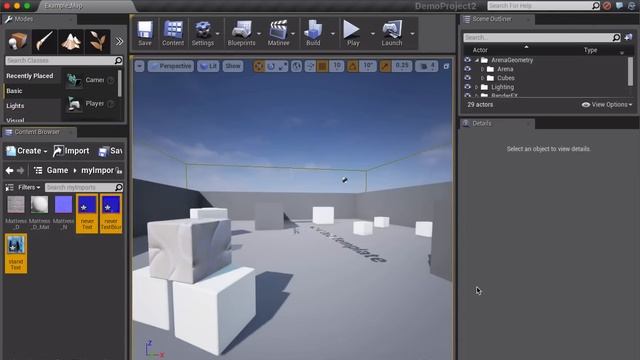Click the Build toolbar button
The height and width of the screenshot is (360, 640).
click(313, 33)
